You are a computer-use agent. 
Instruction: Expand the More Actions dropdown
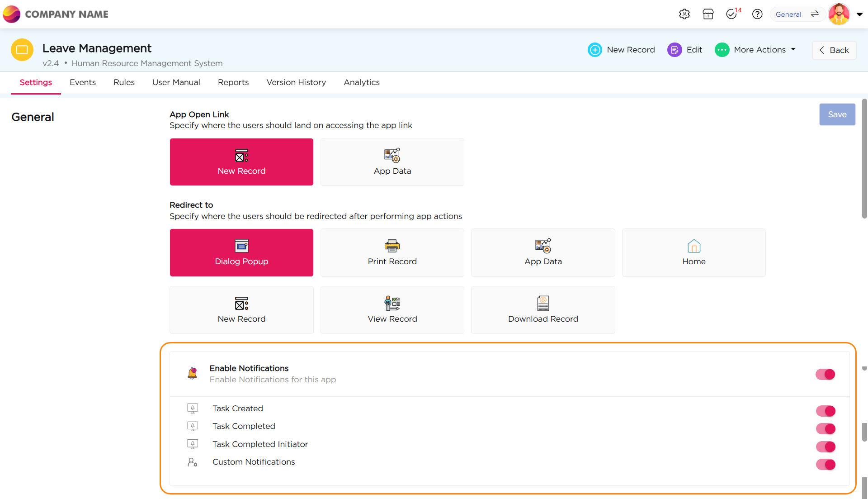[x=755, y=50]
